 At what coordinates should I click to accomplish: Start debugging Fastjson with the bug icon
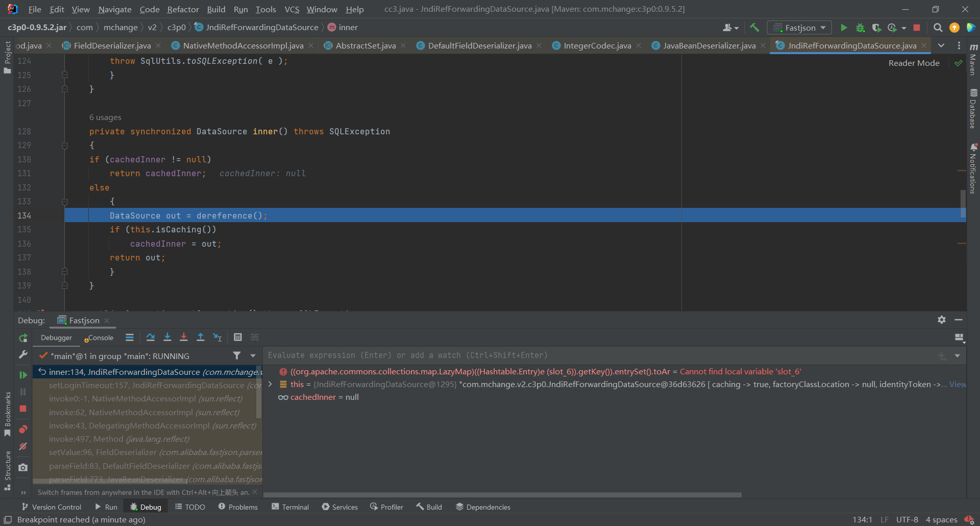click(860, 28)
